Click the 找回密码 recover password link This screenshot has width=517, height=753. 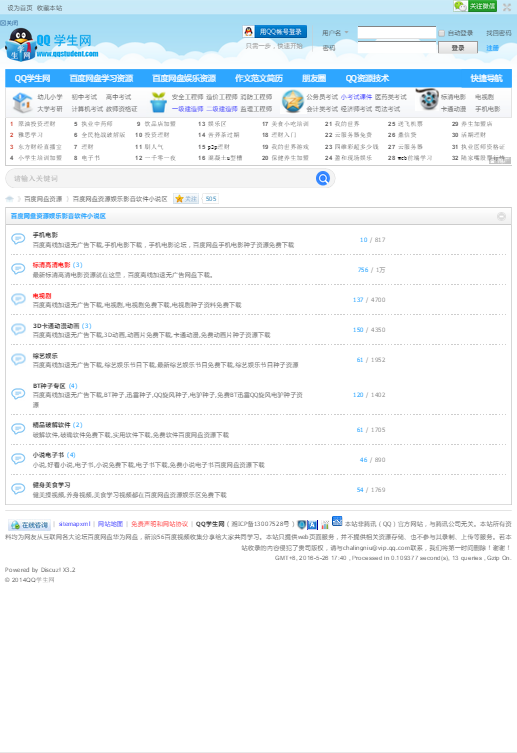(x=499, y=33)
